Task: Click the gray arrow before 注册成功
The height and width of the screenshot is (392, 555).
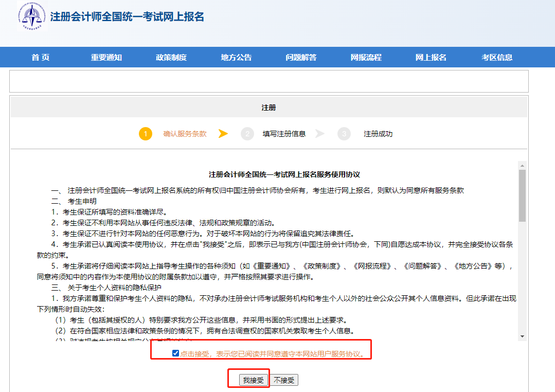Action: [320, 133]
